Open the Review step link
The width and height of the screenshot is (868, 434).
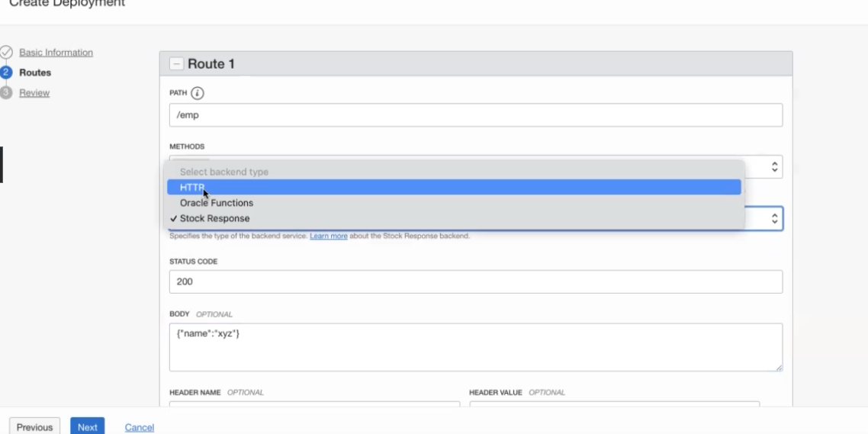click(34, 93)
